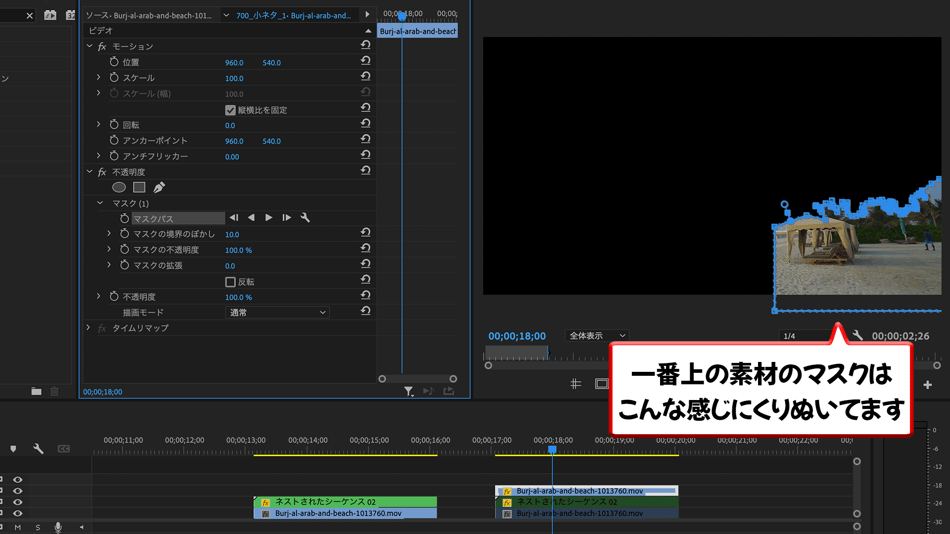The width and height of the screenshot is (950, 534).
Task: Click the filter properties funnel icon
Action: click(409, 392)
